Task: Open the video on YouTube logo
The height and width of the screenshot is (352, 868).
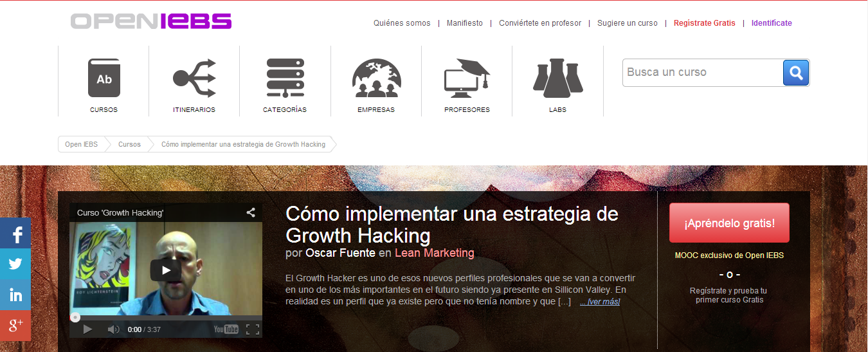Action: click(x=226, y=329)
